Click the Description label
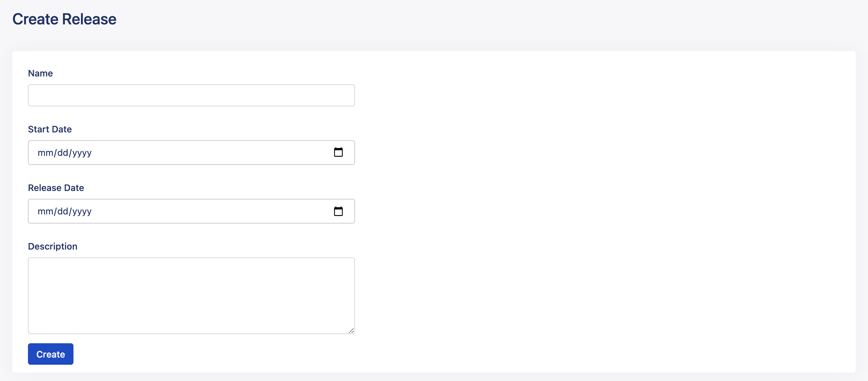 [x=53, y=246]
